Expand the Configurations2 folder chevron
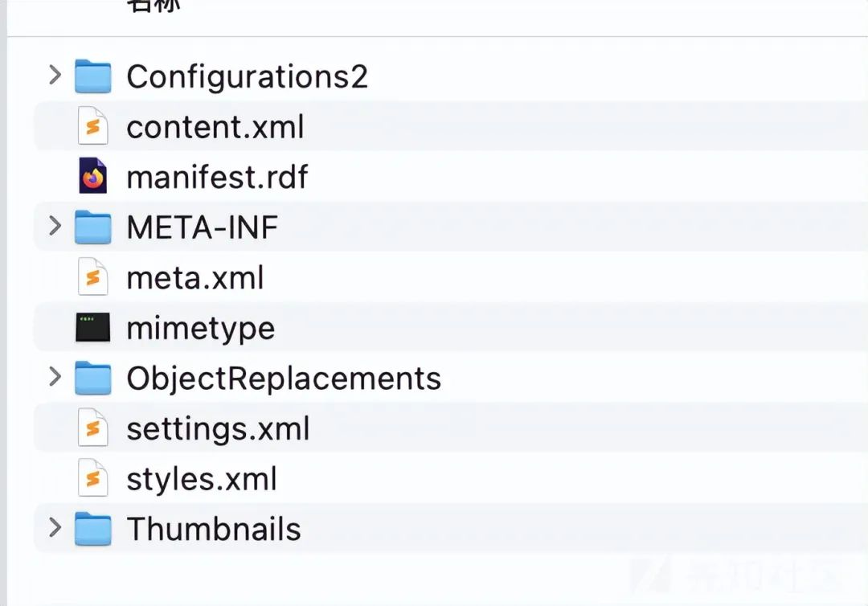This screenshot has height=606, width=868. 55,75
